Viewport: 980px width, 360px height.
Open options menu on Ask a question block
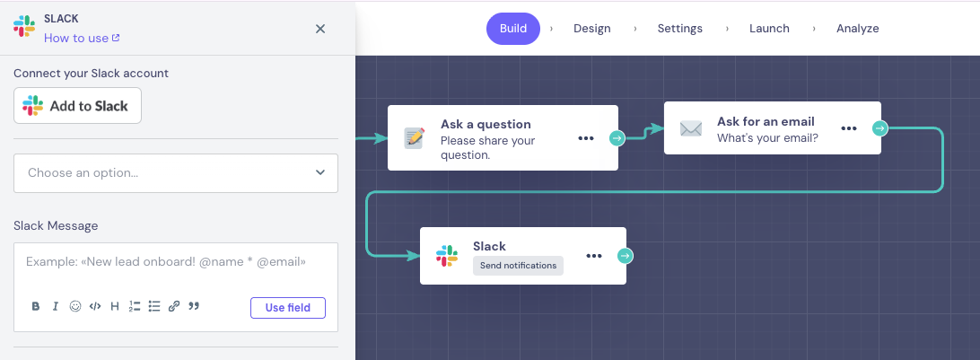tap(586, 138)
